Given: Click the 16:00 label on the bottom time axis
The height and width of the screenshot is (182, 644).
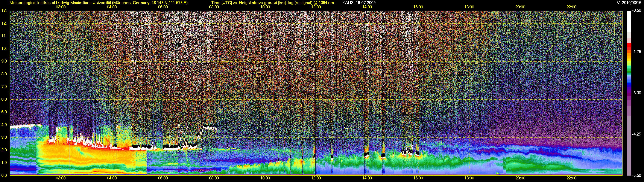Looking at the screenshot, I should click(x=418, y=178).
